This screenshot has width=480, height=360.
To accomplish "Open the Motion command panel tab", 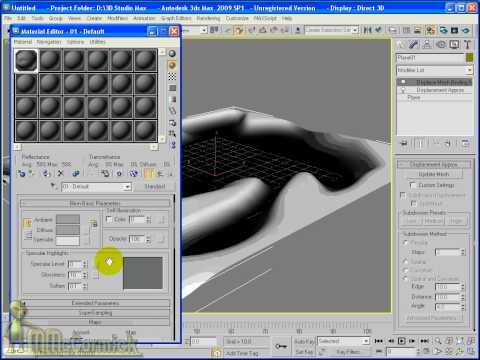I will [441, 44].
